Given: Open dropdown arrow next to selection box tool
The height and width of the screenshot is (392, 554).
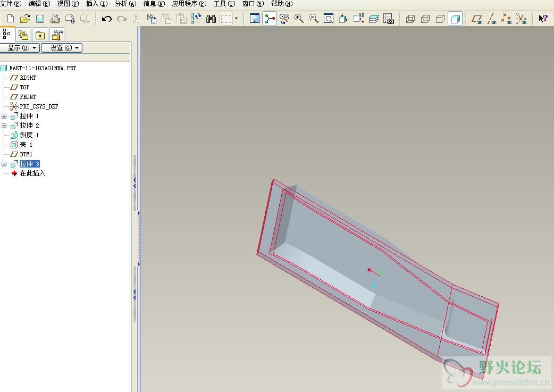Looking at the screenshot, I should 237,19.
